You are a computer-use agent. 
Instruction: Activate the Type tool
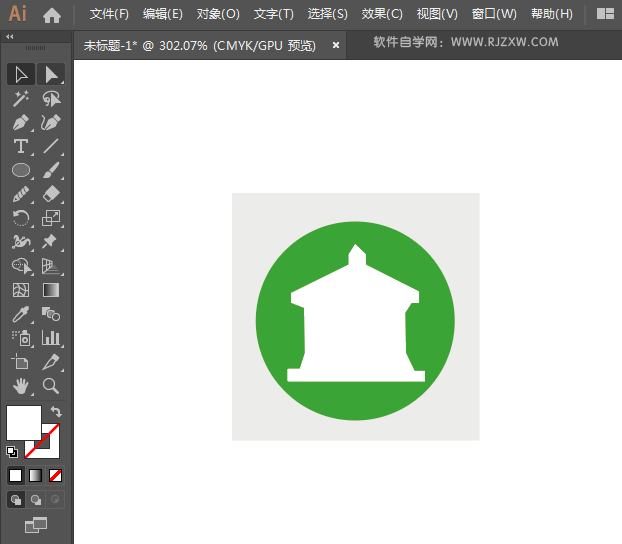coord(21,146)
